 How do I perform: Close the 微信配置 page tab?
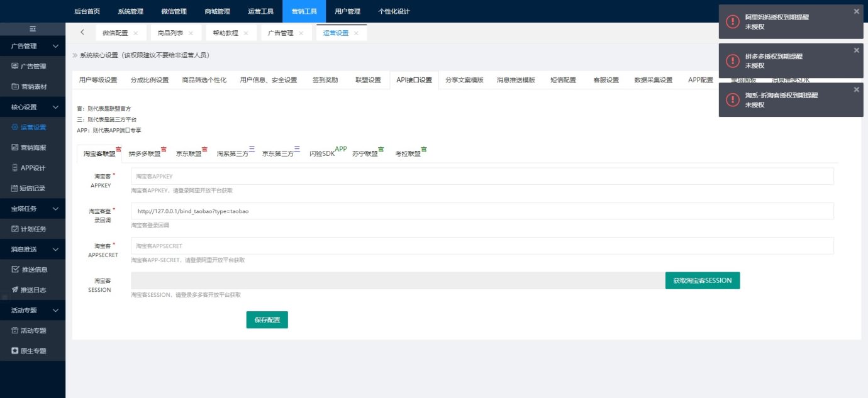pyautogui.click(x=135, y=33)
